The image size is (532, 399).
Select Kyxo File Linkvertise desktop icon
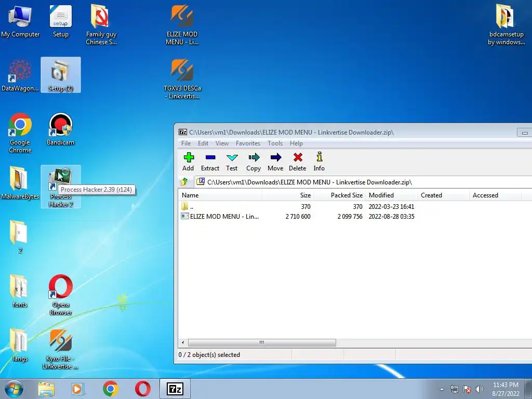[60, 349]
